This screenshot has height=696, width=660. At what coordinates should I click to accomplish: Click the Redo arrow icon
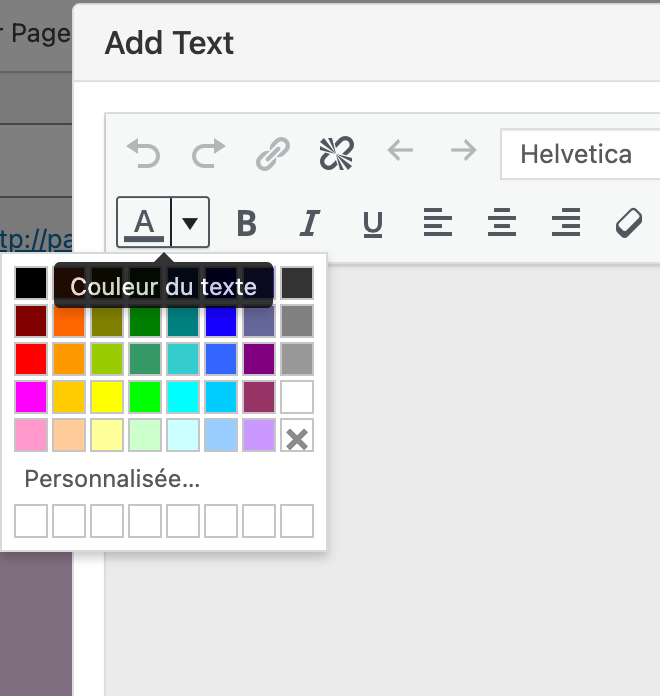pyautogui.click(x=208, y=154)
